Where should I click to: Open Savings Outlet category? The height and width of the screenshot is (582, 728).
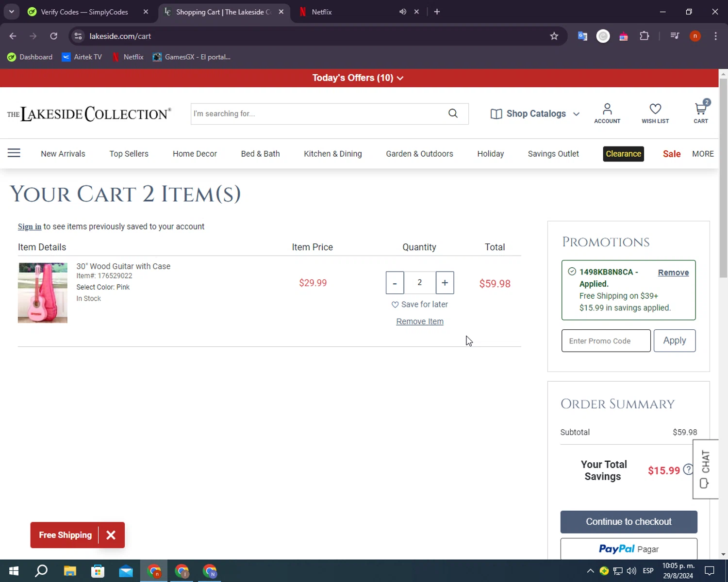coord(553,154)
